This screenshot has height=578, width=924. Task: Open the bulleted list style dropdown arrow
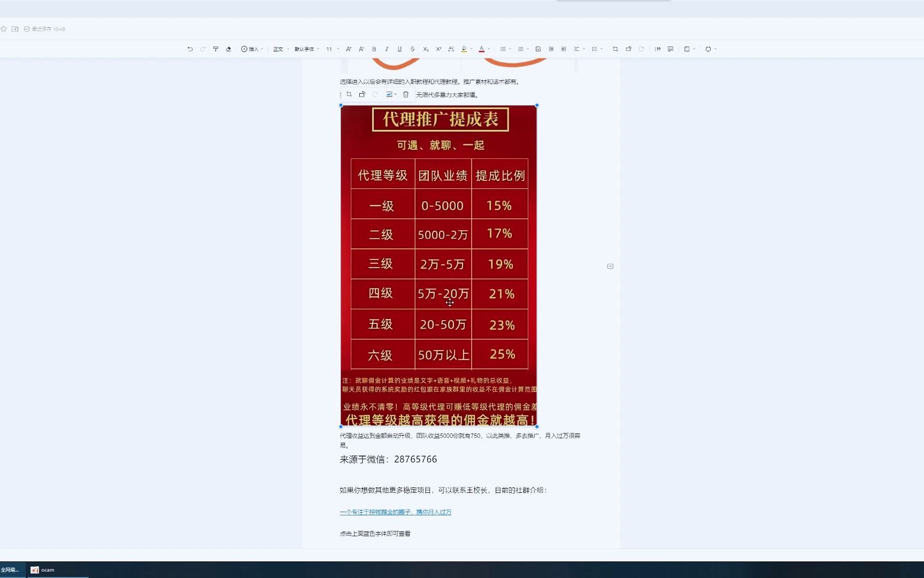click(x=510, y=49)
